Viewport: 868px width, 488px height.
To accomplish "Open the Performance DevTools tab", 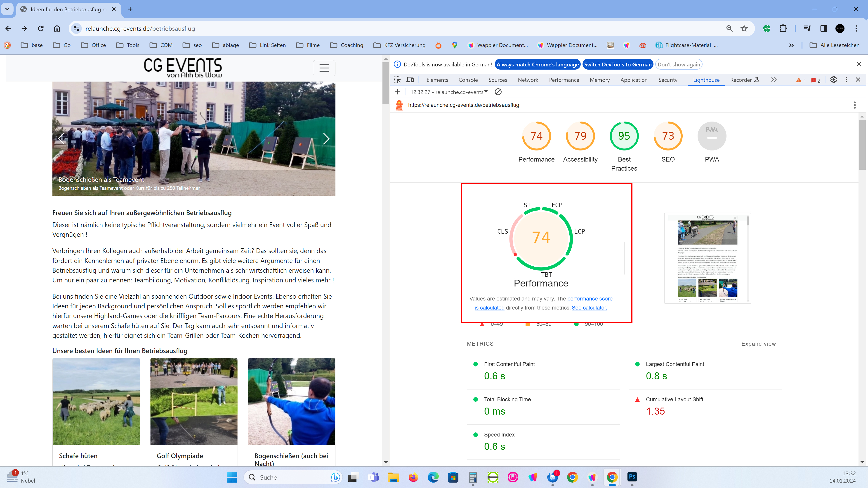I will 564,80.
